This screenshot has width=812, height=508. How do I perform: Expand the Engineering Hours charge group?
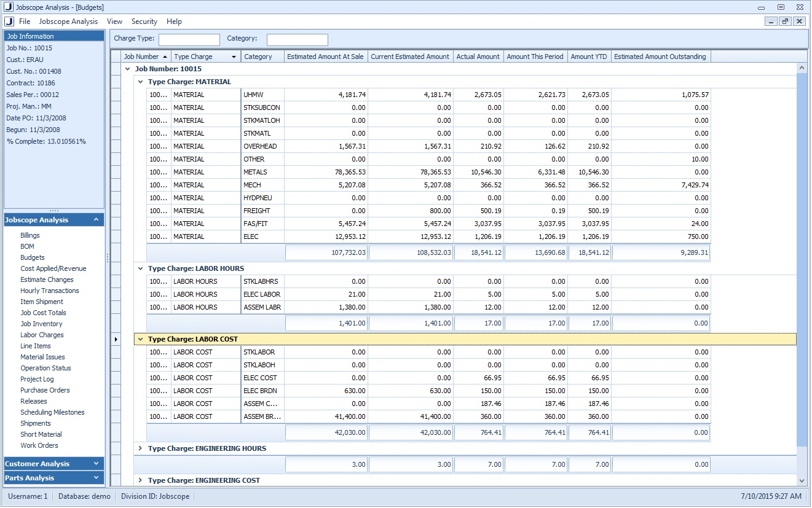tap(140, 448)
